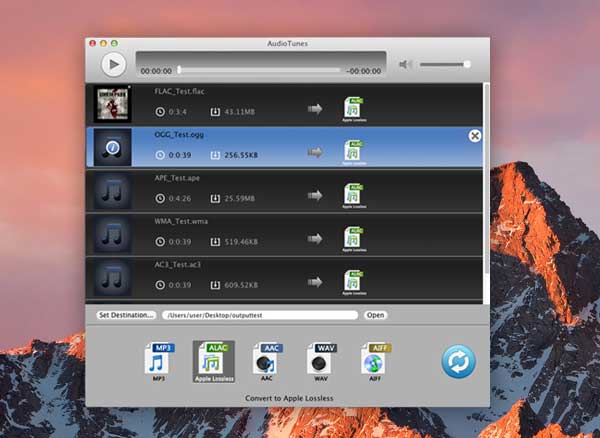600x438 pixels.
Task: Click the file size icon beside 43.11MB
Action: [215, 112]
